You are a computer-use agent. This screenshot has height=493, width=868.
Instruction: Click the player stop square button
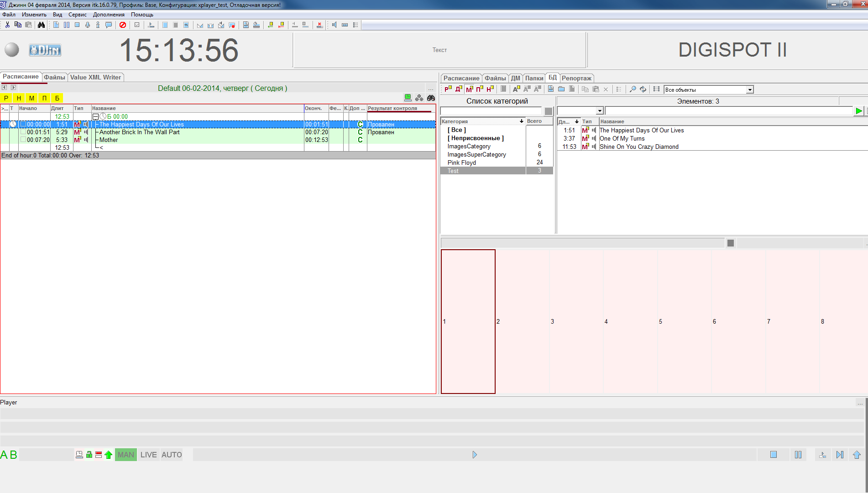pos(774,455)
